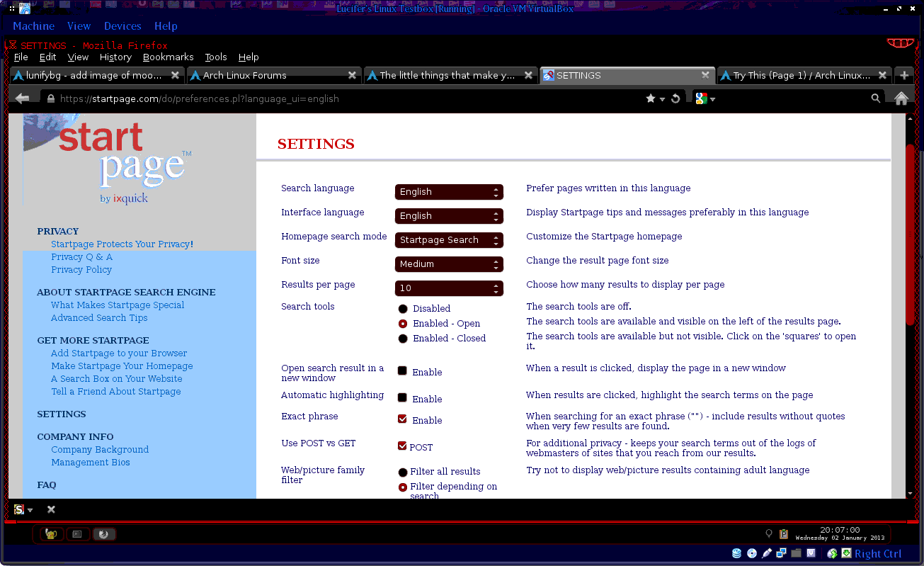Open the terminal launcher in the taskbar
The image size is (924, 566).
click(78, 534)
